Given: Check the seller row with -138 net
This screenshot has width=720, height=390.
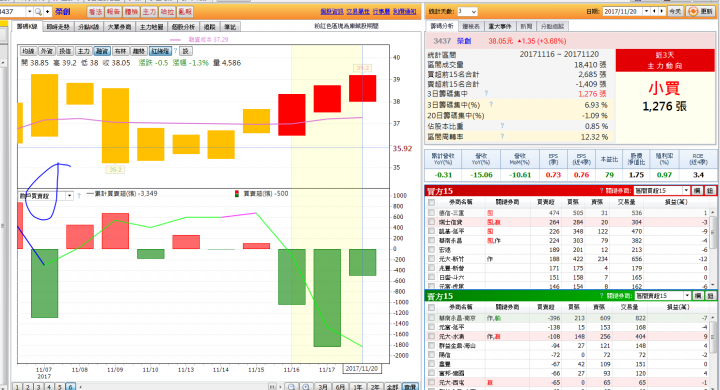Looking at the screenshot, I should coord(431,327).
